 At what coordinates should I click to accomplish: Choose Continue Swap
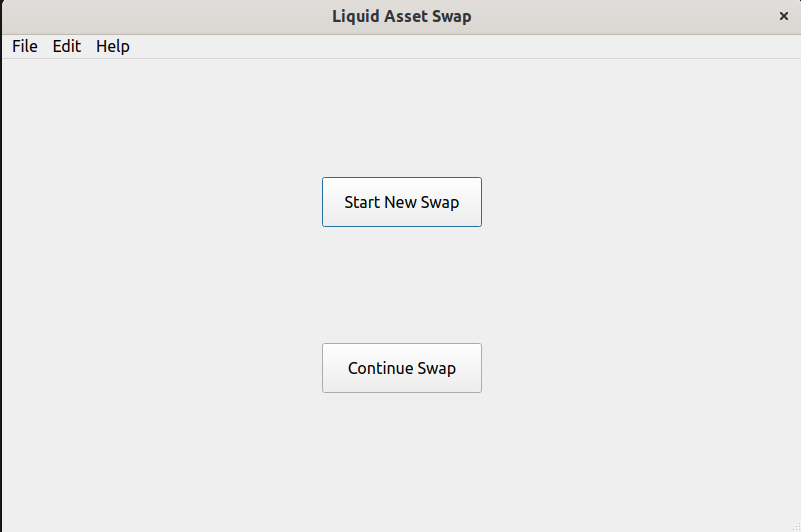click(402, 368)
